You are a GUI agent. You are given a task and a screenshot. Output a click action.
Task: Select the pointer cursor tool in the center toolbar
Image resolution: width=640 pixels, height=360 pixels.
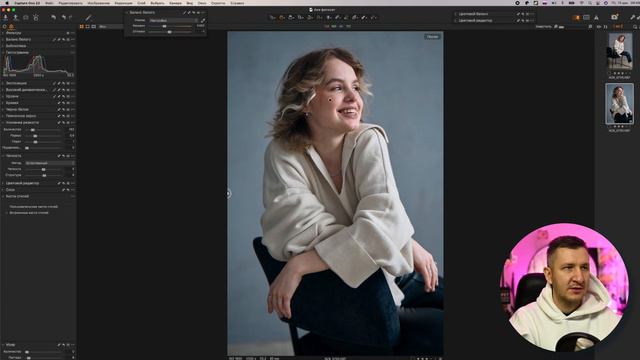coord(272,18)
